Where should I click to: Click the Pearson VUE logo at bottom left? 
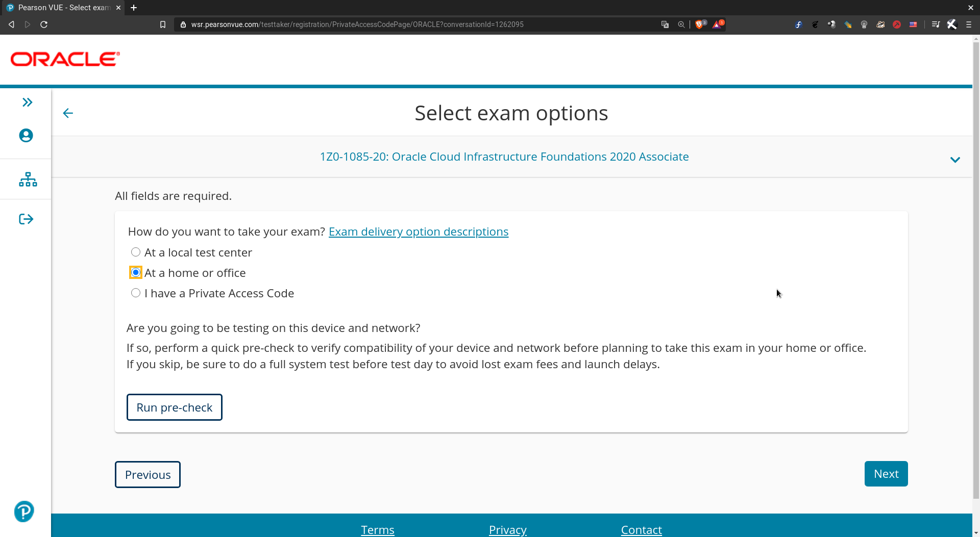23,512
